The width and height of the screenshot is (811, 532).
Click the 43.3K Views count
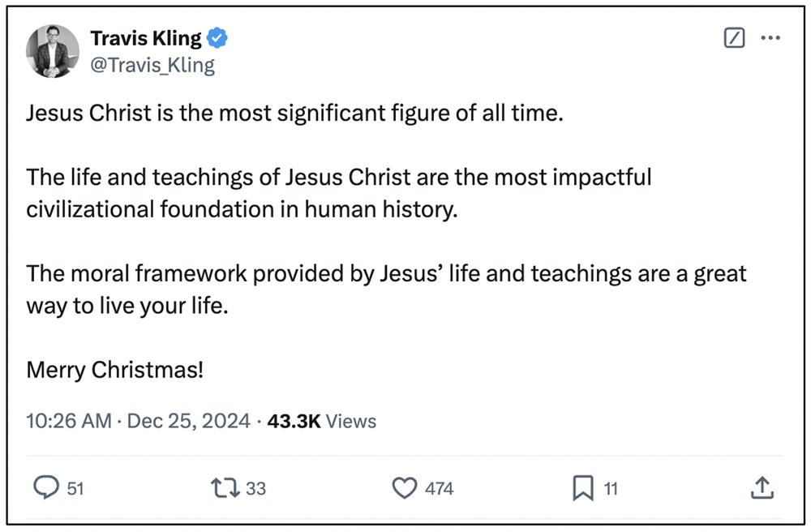tap(321, 421)
